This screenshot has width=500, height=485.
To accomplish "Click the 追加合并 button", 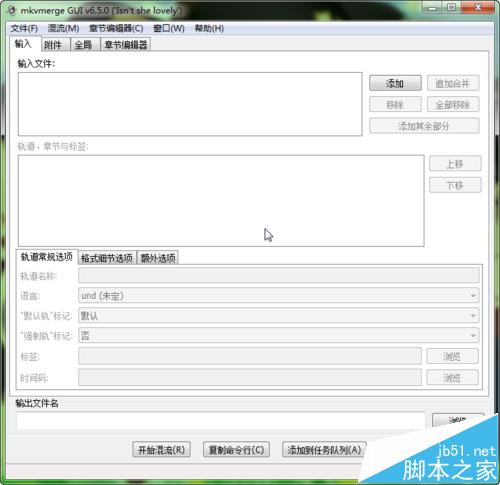I will point(453,83).
